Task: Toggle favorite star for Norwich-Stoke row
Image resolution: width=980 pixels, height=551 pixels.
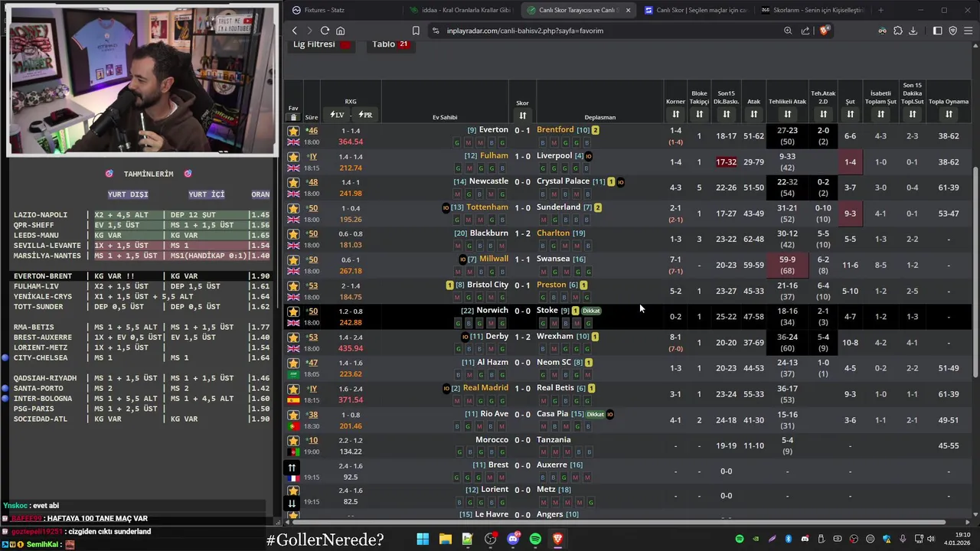Action: tap(293, 311)
